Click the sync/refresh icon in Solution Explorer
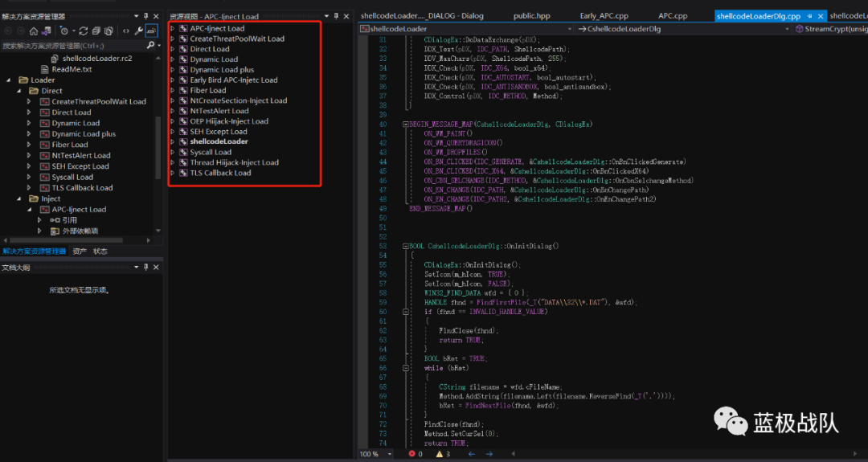 pyautogui.click(x=84, y=31)
